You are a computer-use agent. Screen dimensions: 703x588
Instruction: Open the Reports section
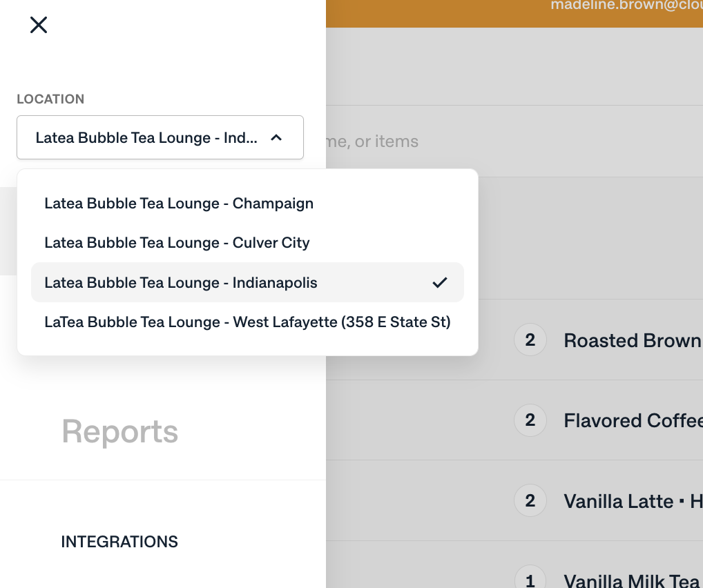click(120, 432)
